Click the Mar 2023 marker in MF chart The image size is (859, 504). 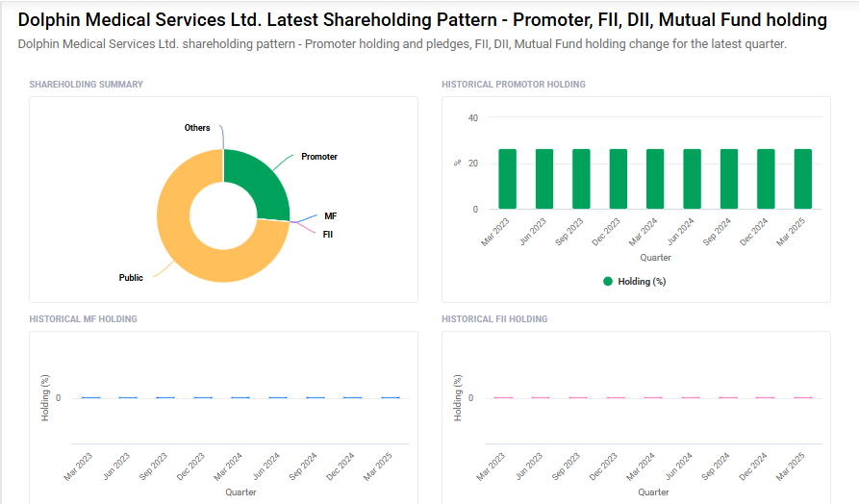click(x=91, y=398)
